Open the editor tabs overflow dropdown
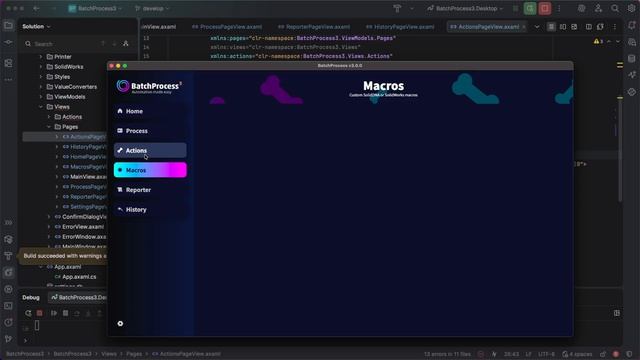Screen dimensions: 640x360 537,27
